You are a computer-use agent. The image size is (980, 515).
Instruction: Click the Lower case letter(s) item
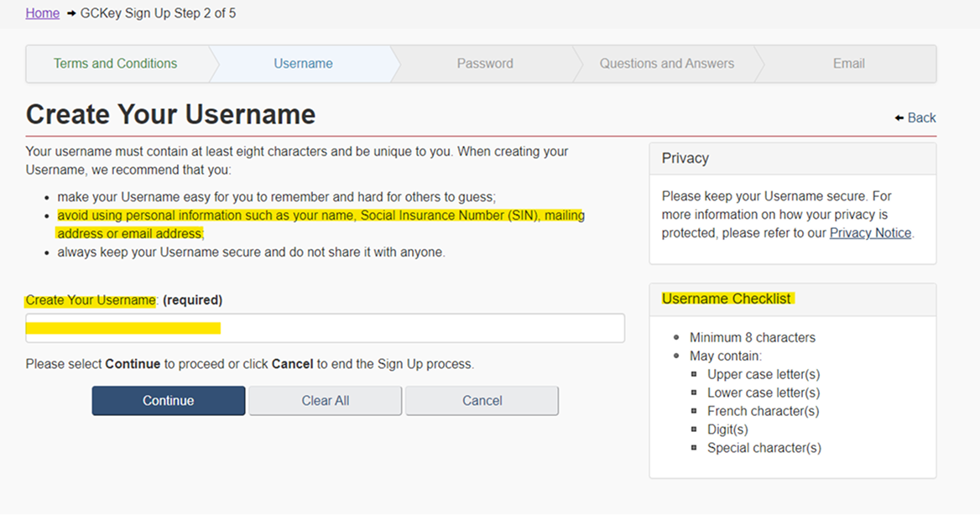click(x=764, y=393)
